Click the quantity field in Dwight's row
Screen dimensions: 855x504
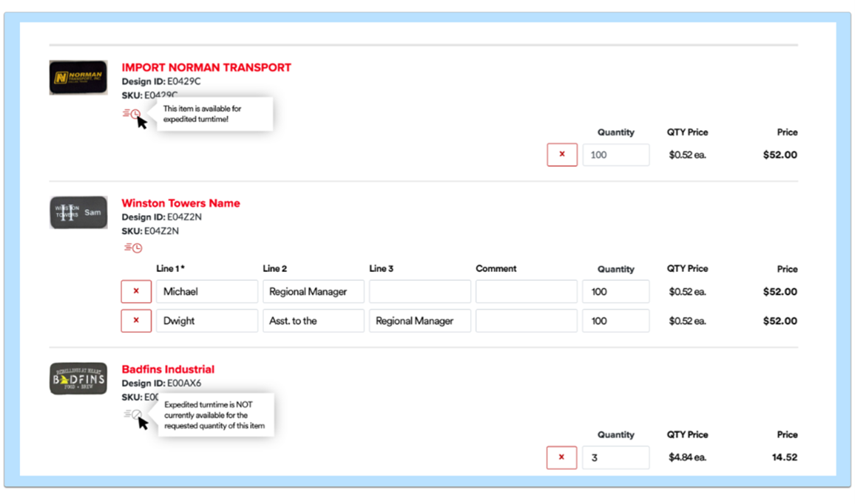[615, 321]
